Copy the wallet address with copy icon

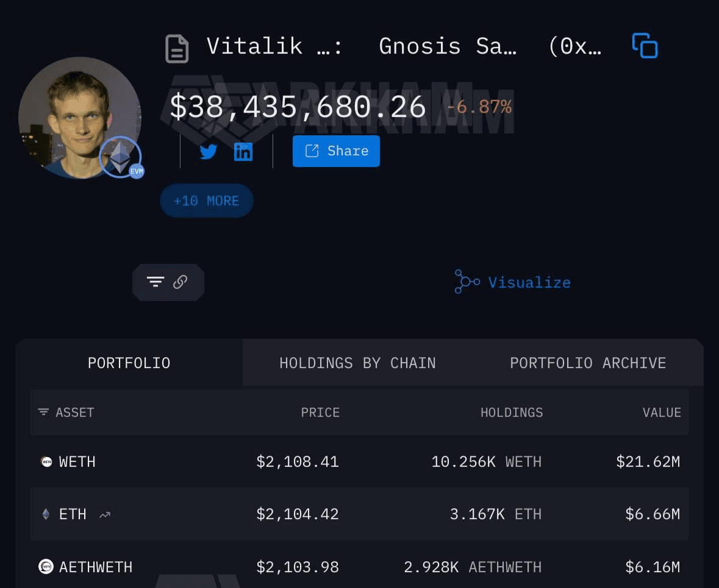(x=645, y=46)
